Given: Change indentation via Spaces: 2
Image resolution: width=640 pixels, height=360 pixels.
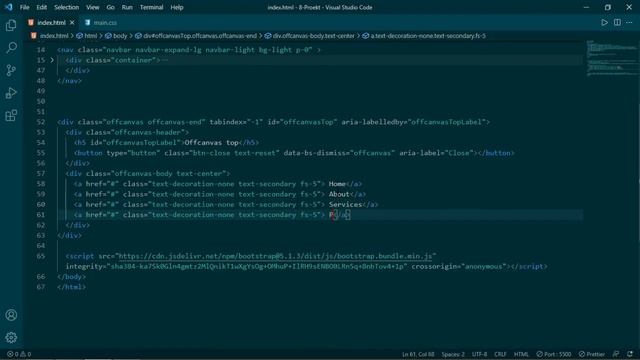Looking at the screenshot, I should point(453,354).
